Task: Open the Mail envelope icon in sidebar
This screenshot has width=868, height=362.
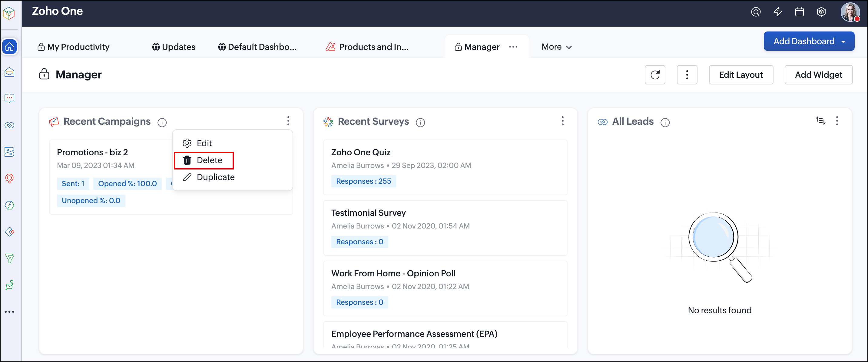Action: pos(9,72)
